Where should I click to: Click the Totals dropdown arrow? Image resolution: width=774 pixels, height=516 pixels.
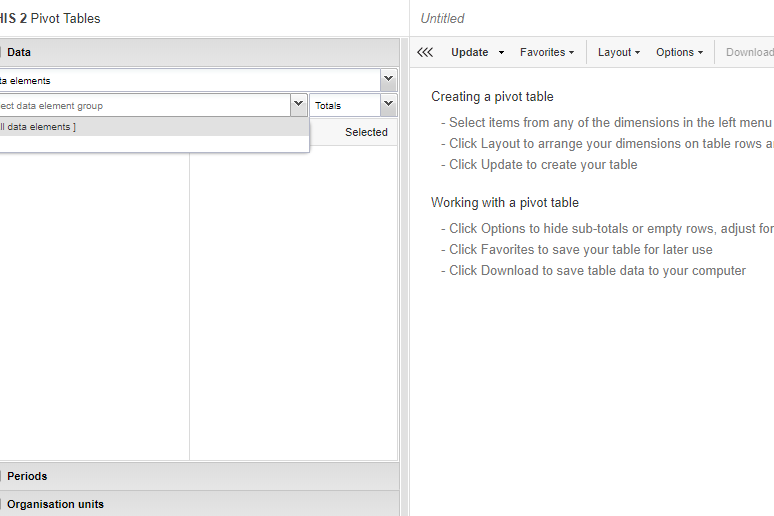(388, 105)
